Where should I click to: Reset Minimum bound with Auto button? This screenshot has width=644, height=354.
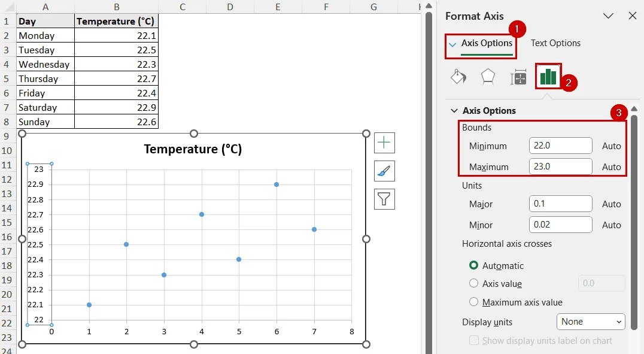(612, 146)
